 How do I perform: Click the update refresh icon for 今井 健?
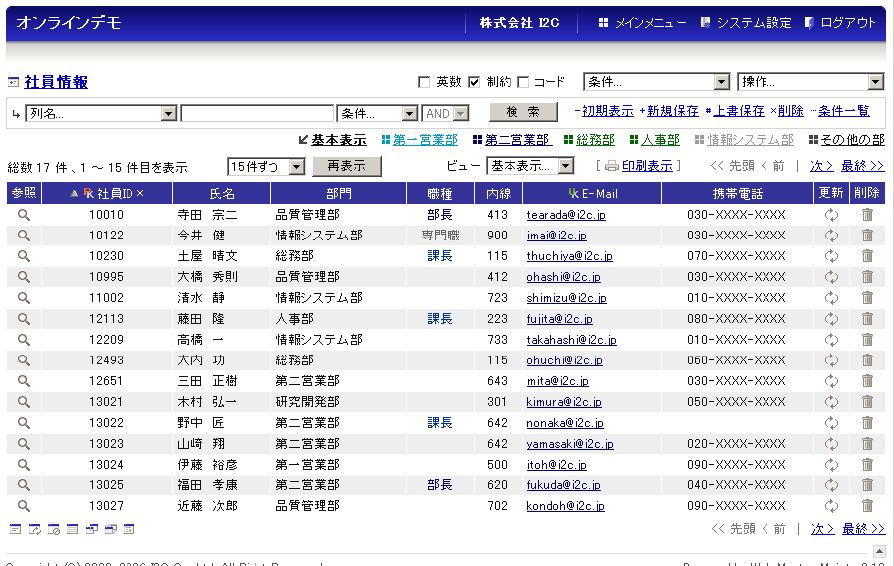(830, 235)
